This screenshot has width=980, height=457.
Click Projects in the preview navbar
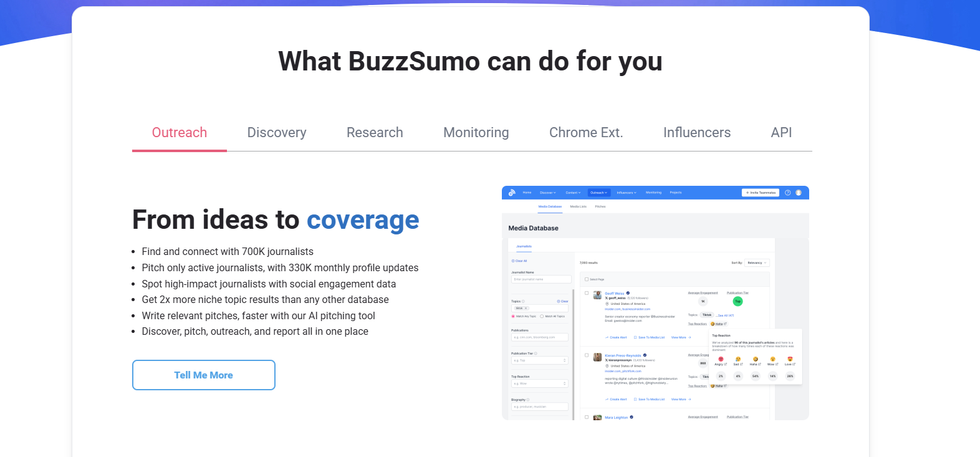[676, 193]
